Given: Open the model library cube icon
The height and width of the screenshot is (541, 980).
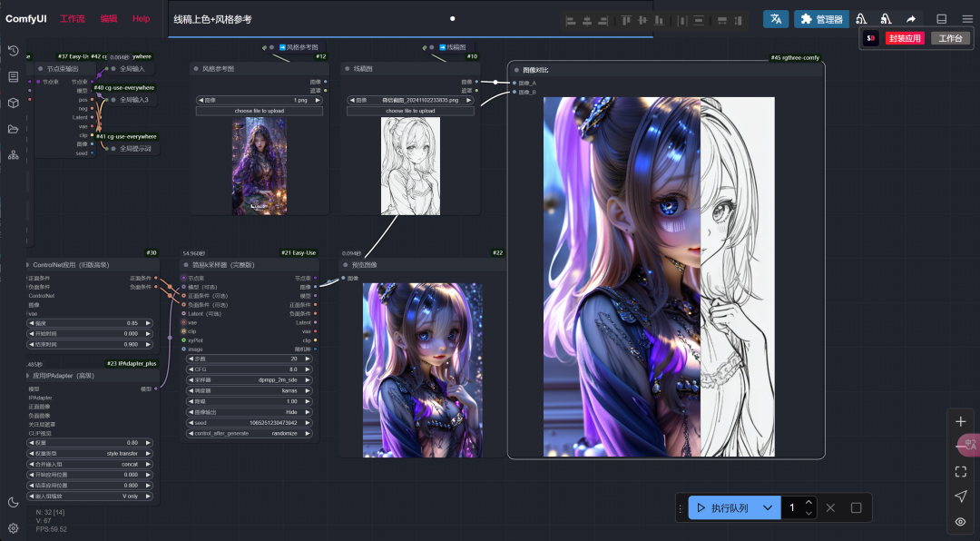Looking at the screenshot, I should [13, 103].
